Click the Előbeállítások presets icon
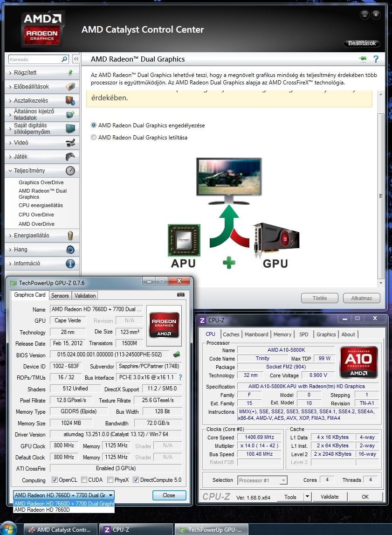392x535 pixels. pos(70,87)
